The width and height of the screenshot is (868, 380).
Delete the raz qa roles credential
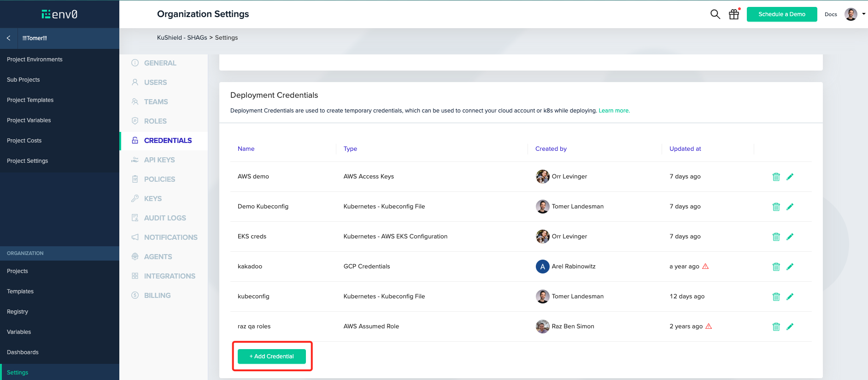(776, 327)
